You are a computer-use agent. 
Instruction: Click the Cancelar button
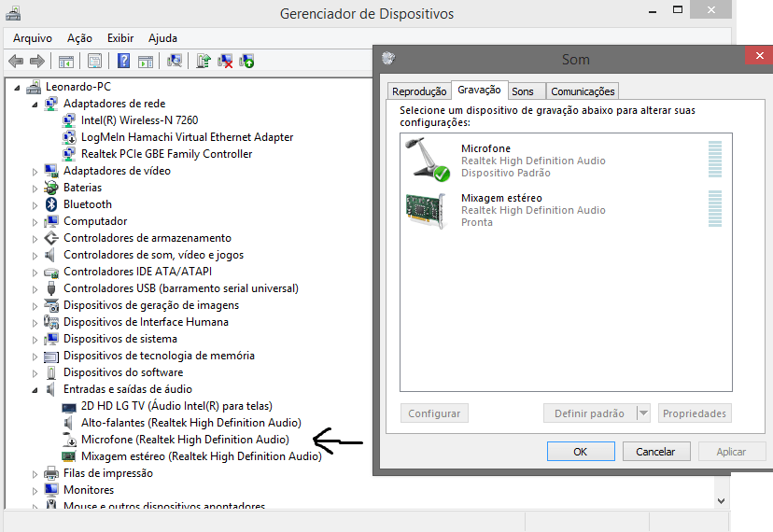click(654, 452)
